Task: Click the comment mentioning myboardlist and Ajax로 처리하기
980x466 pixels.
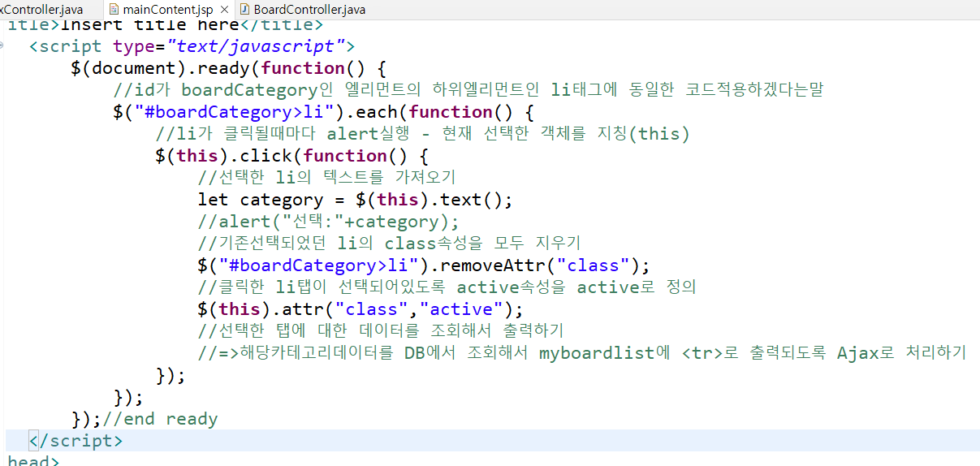Action: [582, 353]
